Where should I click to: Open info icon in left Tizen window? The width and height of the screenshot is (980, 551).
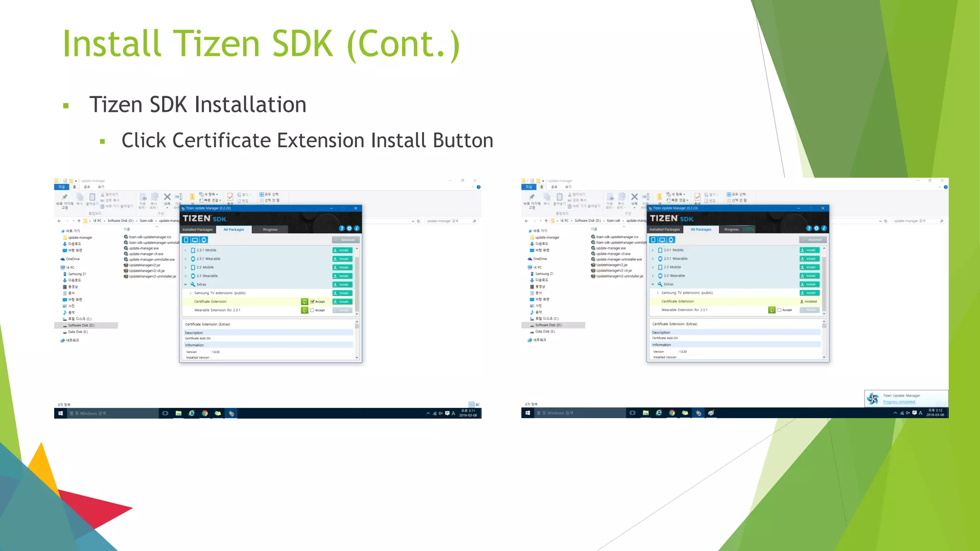tap(356, 229)
